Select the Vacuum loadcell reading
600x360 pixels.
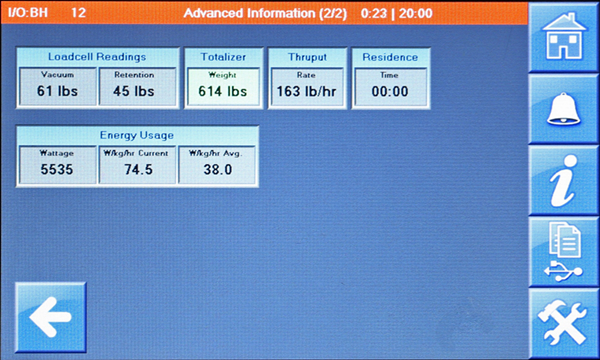tap(57, 86)
